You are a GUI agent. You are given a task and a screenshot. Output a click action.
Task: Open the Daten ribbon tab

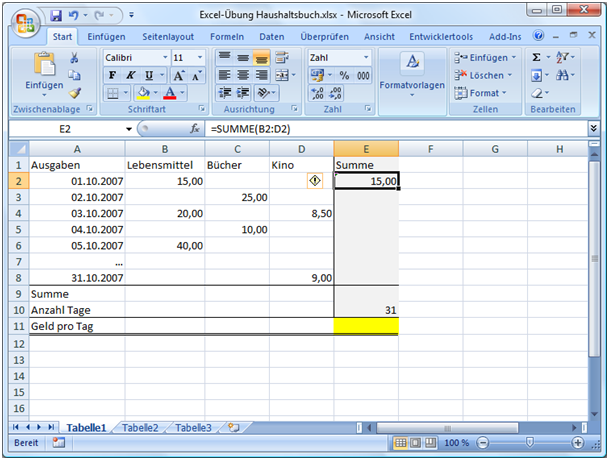(x=271, y=37)
